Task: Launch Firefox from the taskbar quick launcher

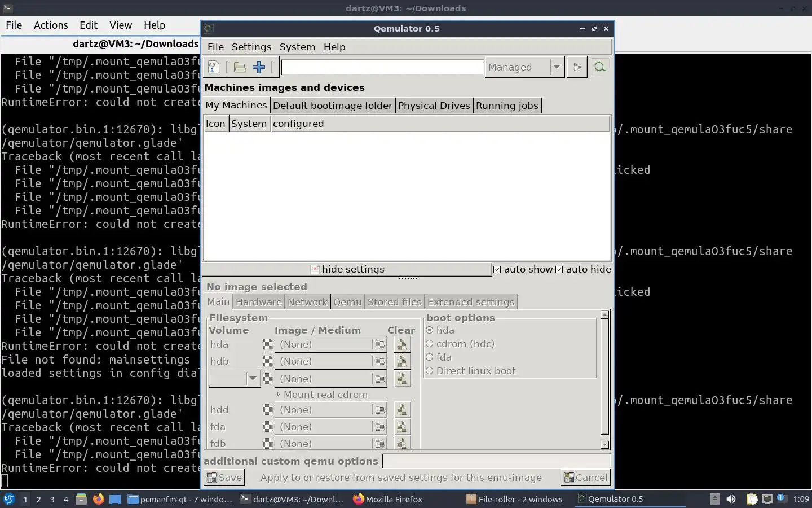Action: [98, 499]
